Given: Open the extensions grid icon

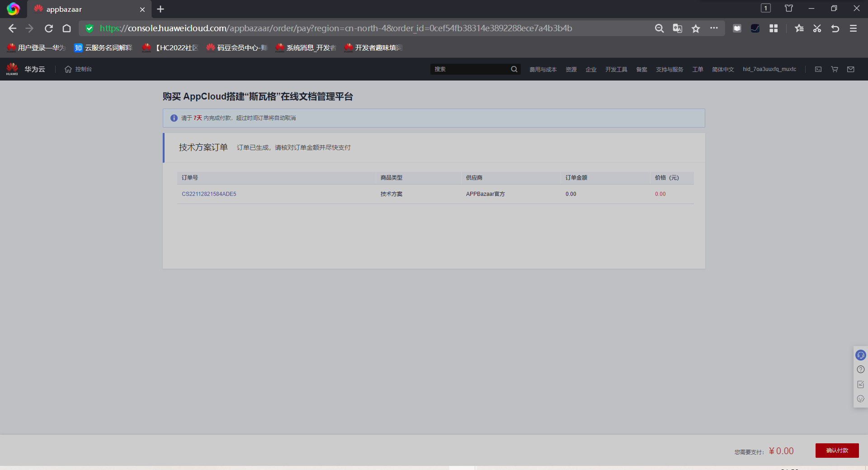Looking at the screenshot, I should point(774,28).
